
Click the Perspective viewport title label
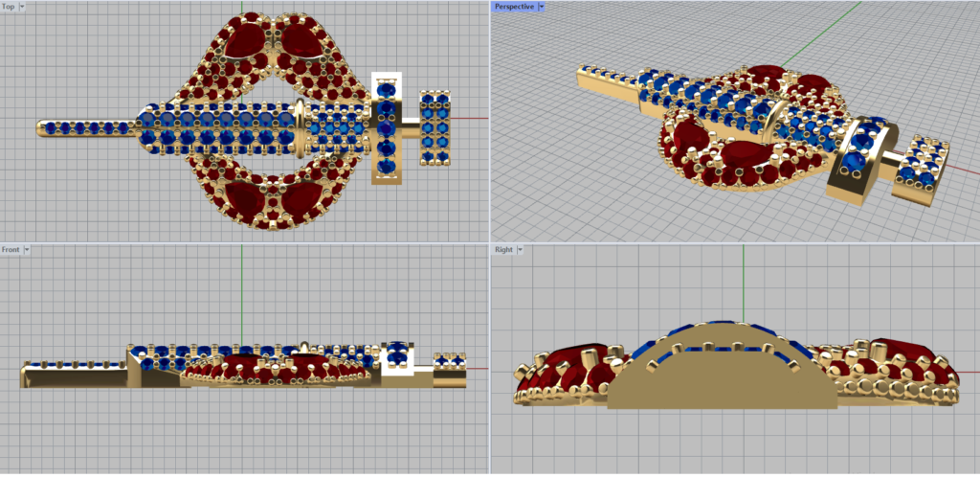click(514, 7)
